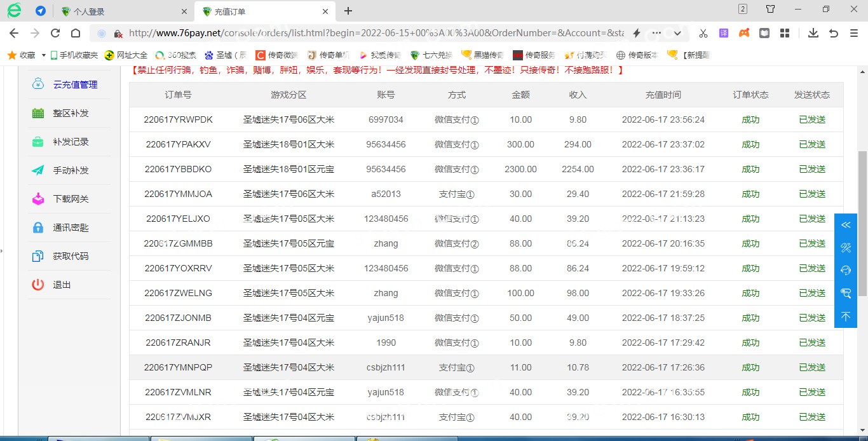Click order number 220617YMNPQP
Screen dimensions: 868x441
click(178, 367)
